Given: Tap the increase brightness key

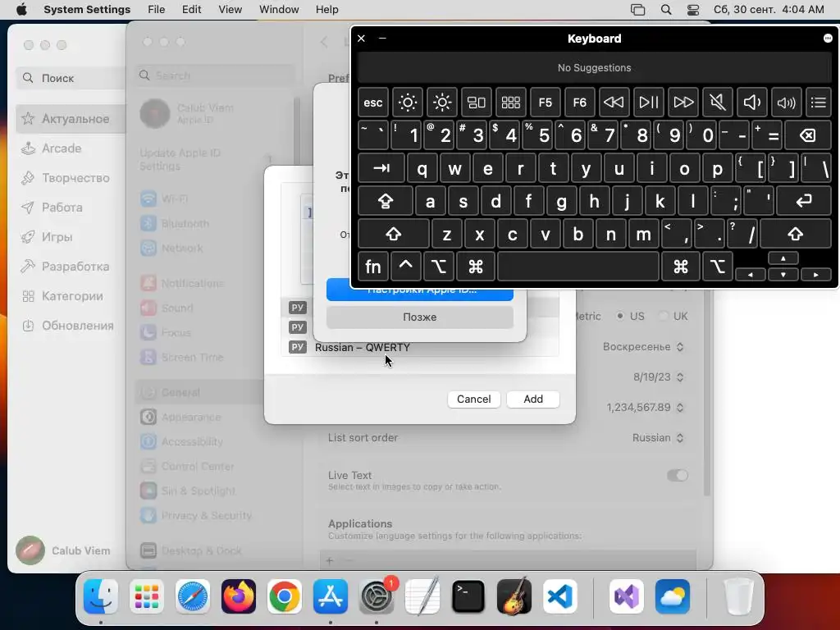Looking at the screenshot, I should pos(442,103).
